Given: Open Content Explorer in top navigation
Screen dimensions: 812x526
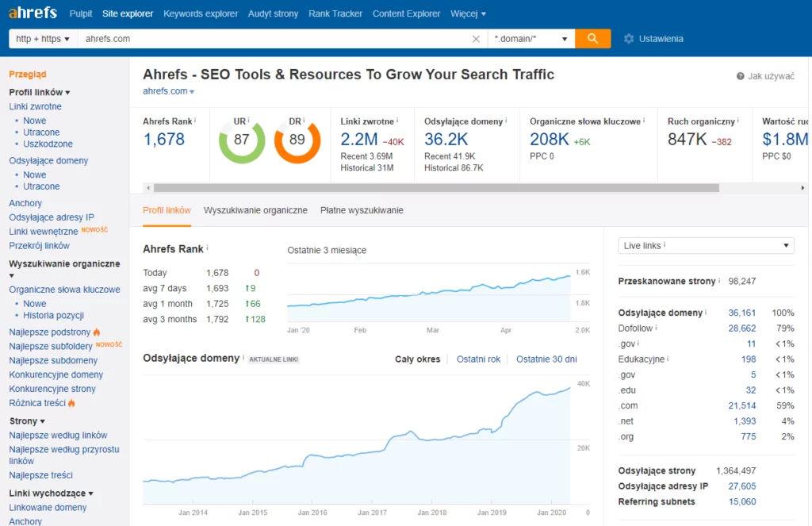Looking at the screenshot, I should coord(407,13).
